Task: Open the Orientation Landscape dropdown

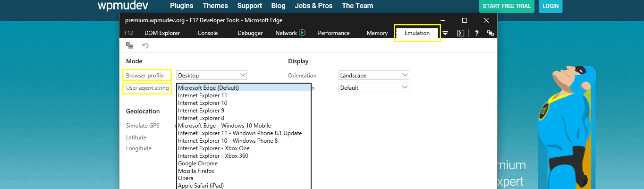Action: point(374,75)
